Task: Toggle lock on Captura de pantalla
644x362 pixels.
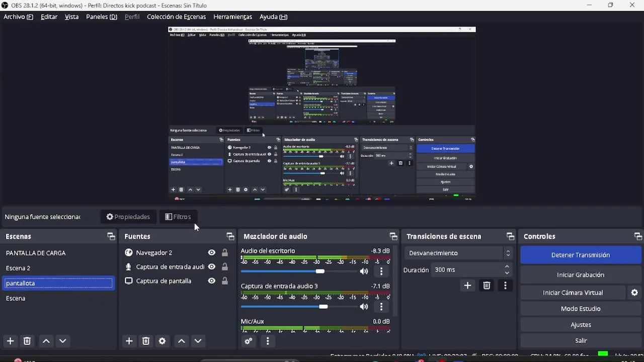Action: click(x=225, y=281)
